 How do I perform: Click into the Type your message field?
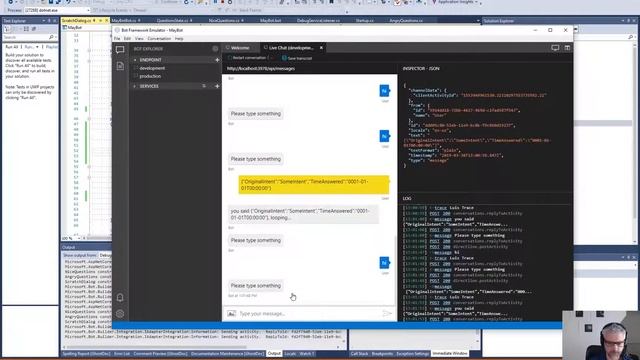coord(309,313)
